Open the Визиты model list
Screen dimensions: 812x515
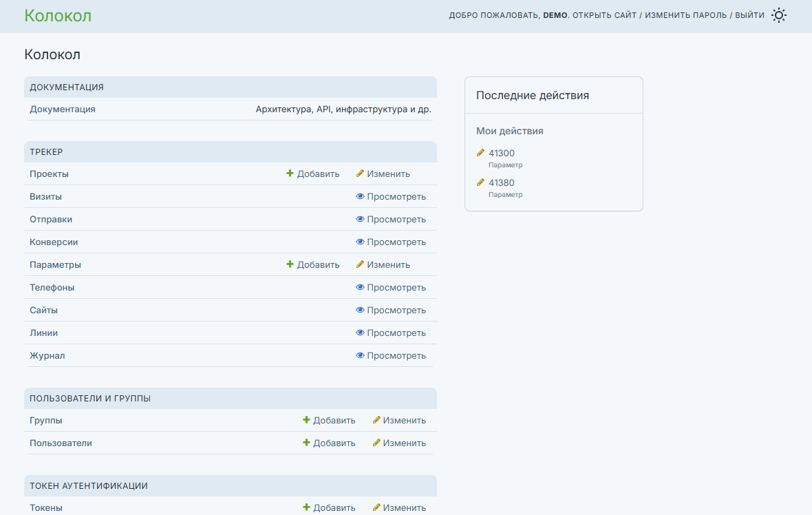pyautogui.click(x=45, y=197)
